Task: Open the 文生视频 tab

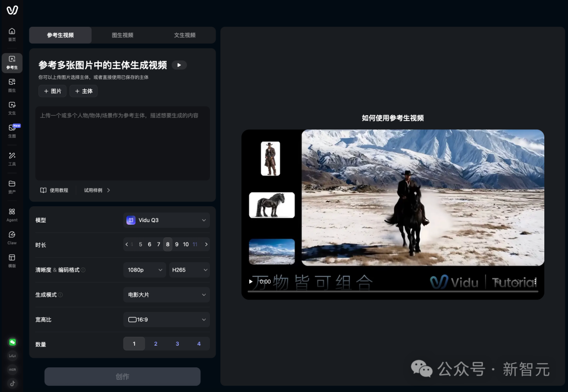Action: [185, 35]
